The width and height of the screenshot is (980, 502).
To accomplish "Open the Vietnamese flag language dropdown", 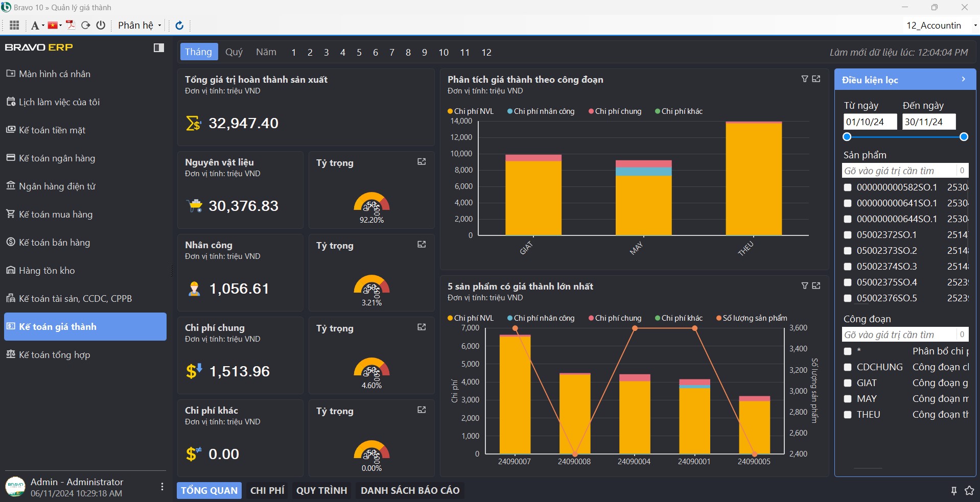I will pyautogui.click(x=54, y=25).
